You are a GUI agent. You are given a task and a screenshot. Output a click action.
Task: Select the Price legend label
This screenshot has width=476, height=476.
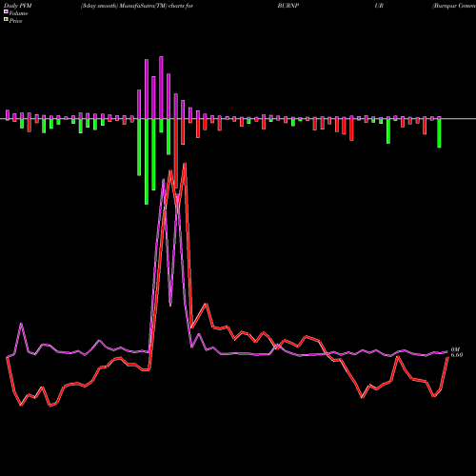(15, 21)
